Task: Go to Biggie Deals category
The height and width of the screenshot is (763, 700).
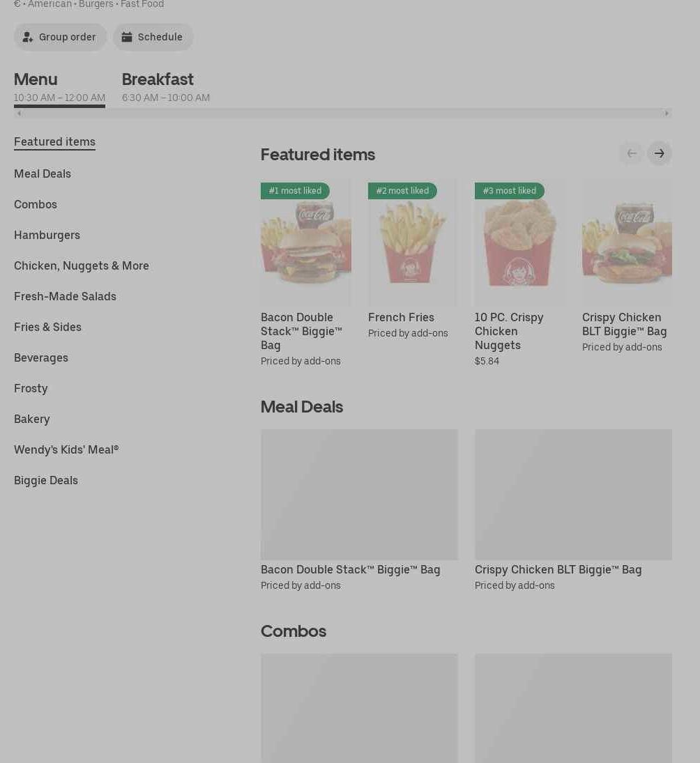Action: click(x=46, y=480)
